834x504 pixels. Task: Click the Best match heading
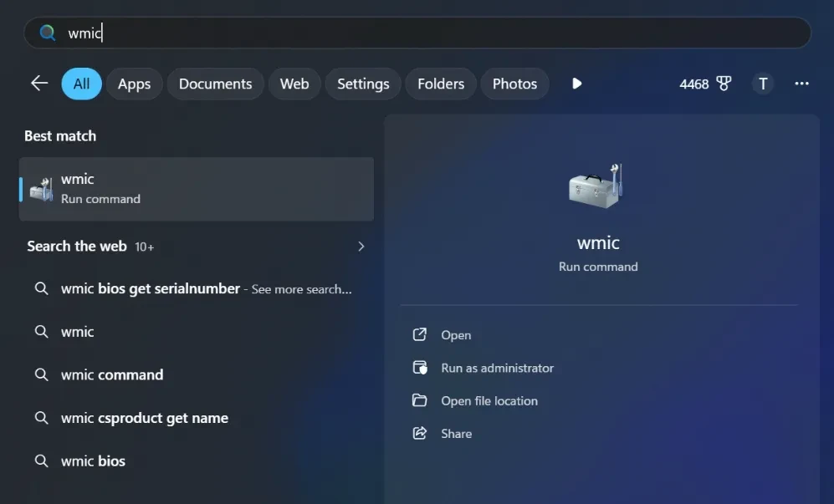[60, 136]
